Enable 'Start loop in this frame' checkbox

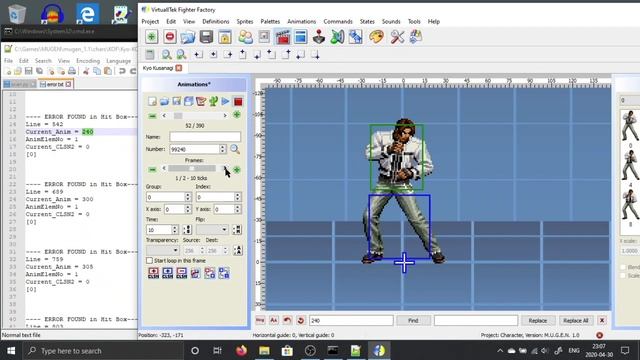[149, 260]
